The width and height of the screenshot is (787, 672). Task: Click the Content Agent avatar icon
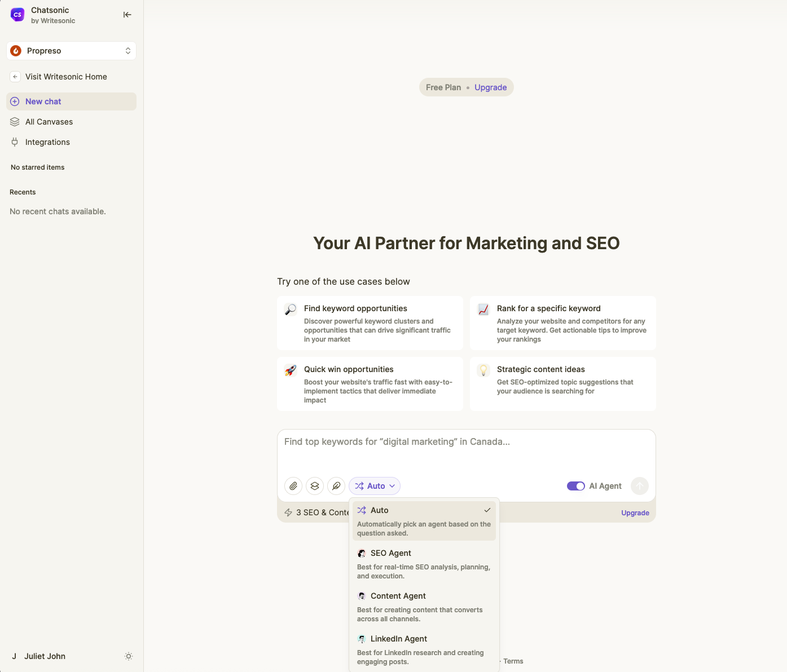362,596
